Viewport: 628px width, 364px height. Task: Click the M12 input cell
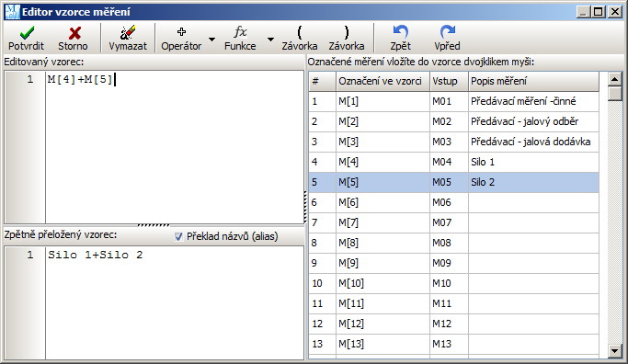(449, 324)
